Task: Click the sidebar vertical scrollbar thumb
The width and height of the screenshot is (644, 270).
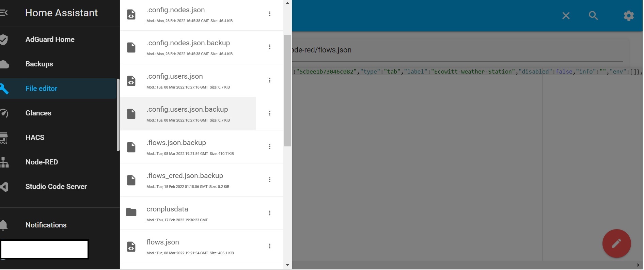Action: tap(118, 115)
